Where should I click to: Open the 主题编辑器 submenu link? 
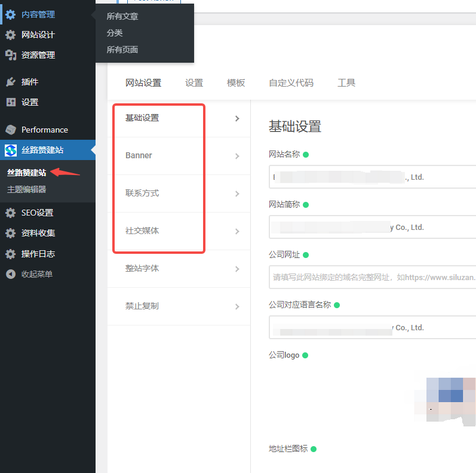[26, 189]
